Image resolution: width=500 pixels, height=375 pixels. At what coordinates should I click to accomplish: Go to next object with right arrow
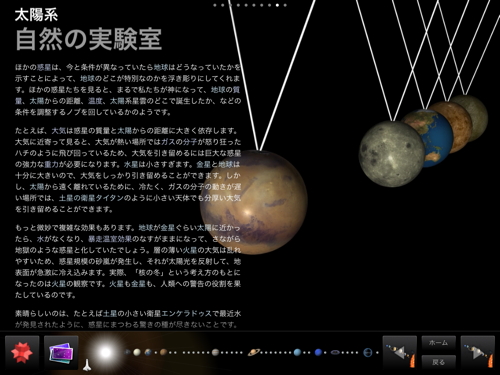(477, 353)
